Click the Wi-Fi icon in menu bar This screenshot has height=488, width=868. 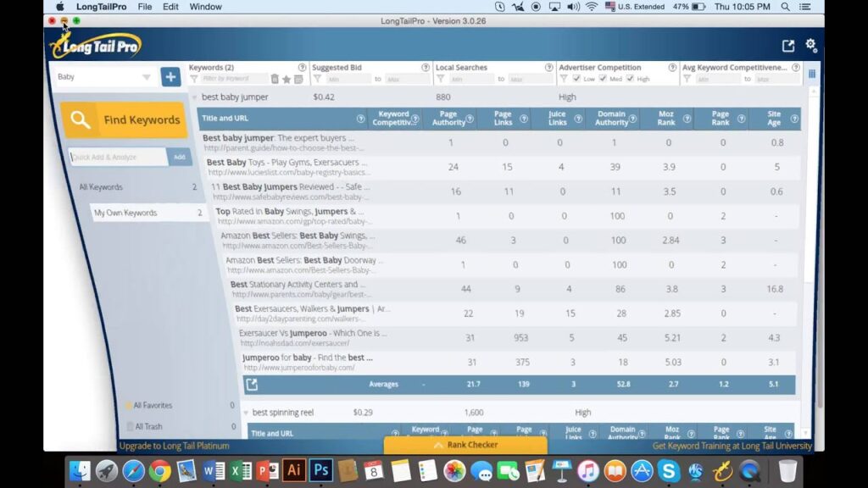pos(592,7)
